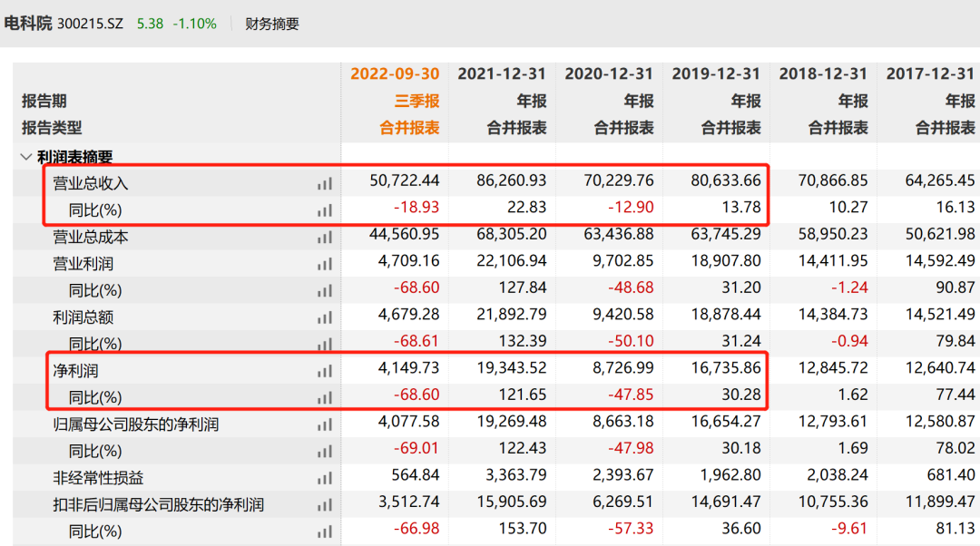
Task: Click the 报告期 row label
Action: (44, 101)
